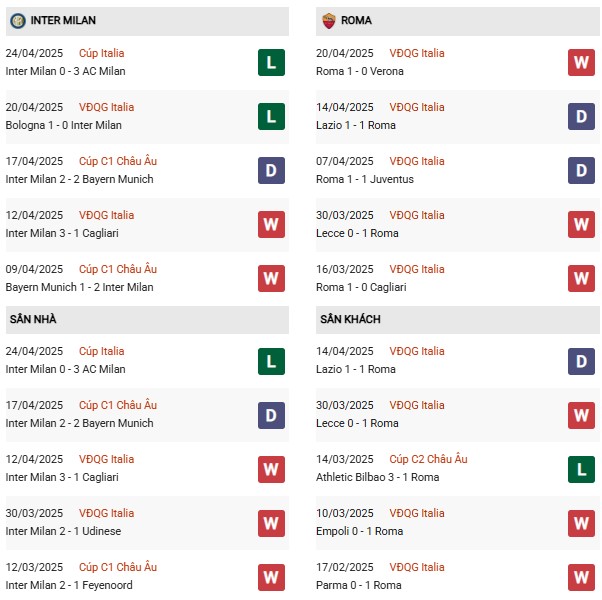The image size is (602, 600).
Task: Click the D badge for Inter Milan 2-2 Bayern Munich under the INTER MILAN header
Action: click(x=271, y=171)
